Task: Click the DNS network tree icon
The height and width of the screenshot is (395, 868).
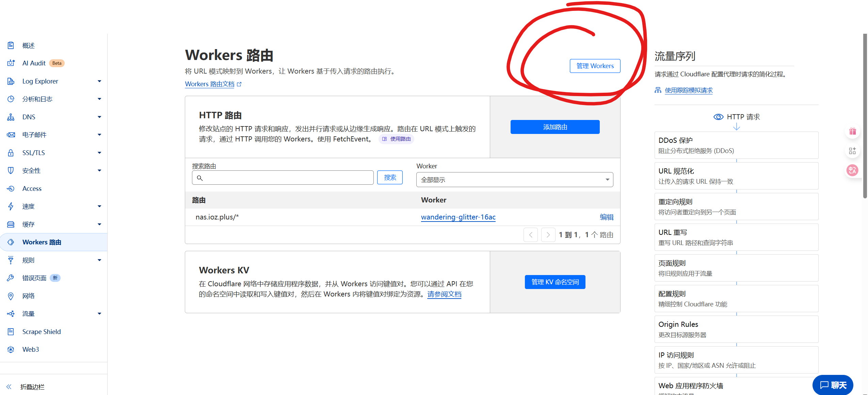Action: (x=11, y=117)
